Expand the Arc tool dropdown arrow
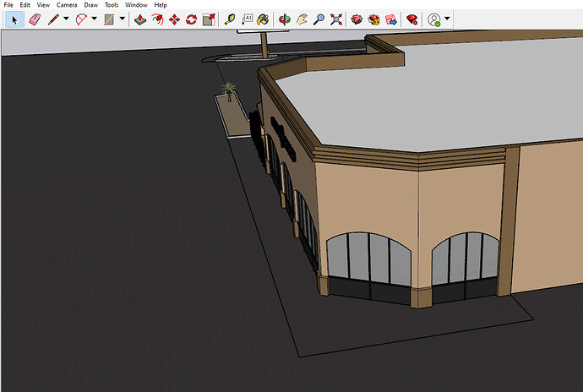583x392 pixels. point(94,19)
